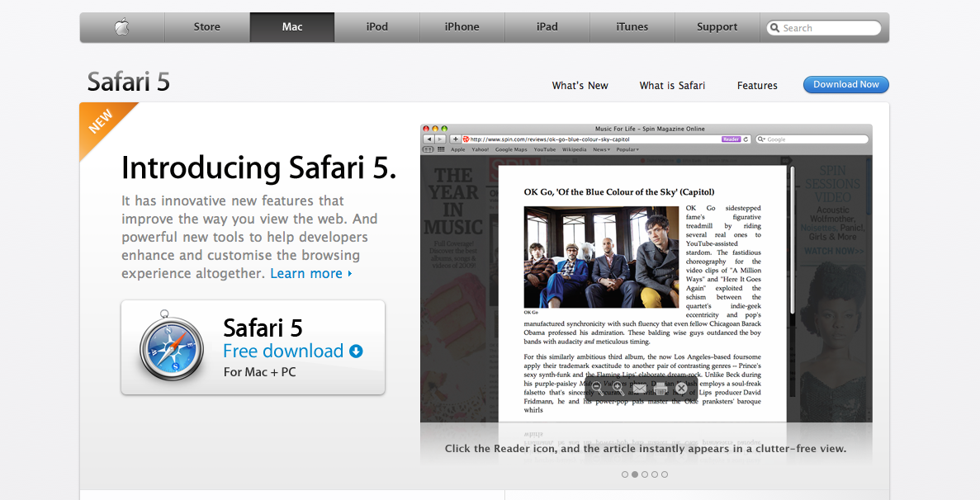
Task: Click the purple Reader button
Action: (731, 139)
